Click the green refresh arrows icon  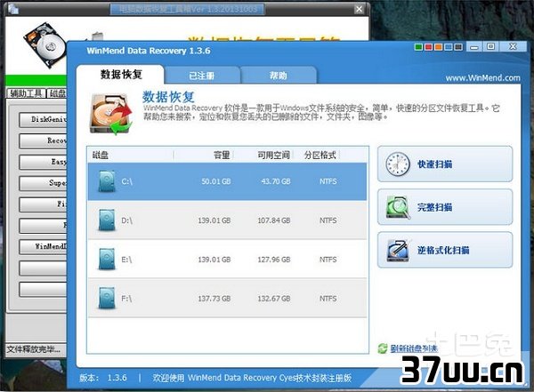[383, 348]
